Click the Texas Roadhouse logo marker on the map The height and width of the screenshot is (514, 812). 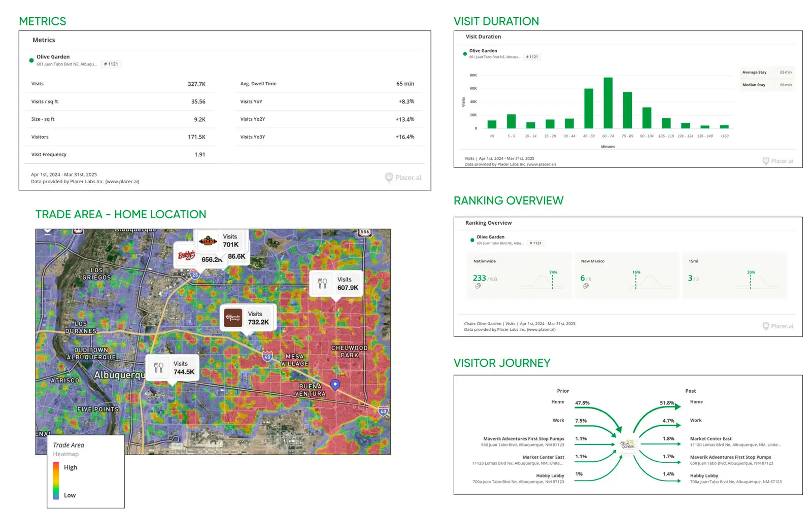click(x=208, y=241)
